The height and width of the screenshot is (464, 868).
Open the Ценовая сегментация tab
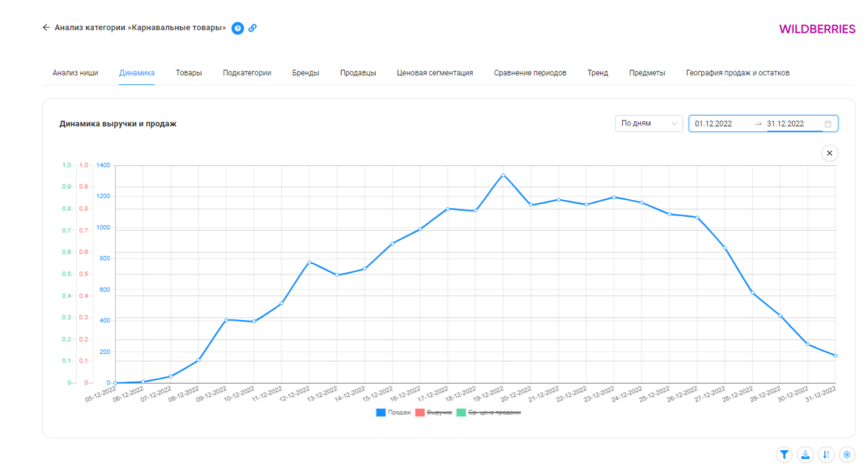click(435, 73)
